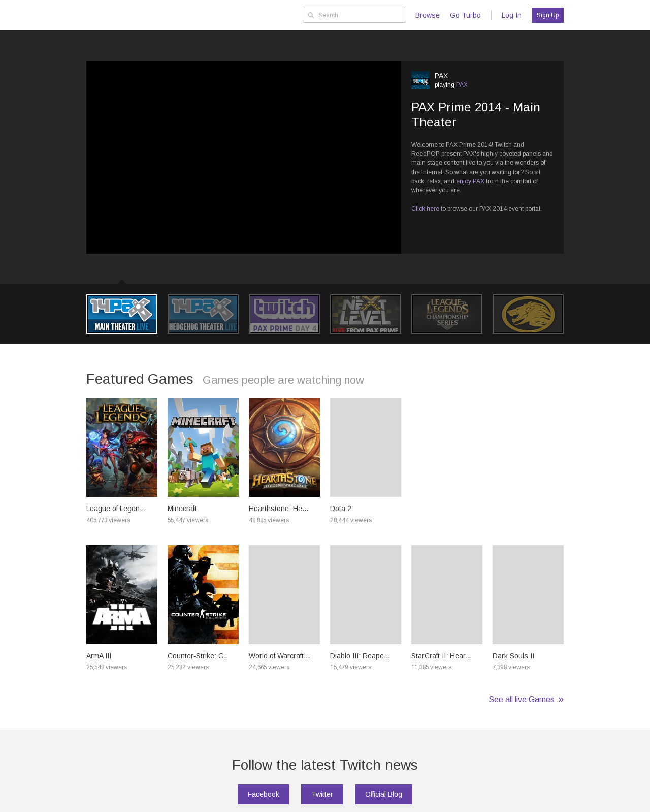Click the 'StarCraft II: Hear...' title text
Viewport: 650px width, 812px height.
pyautogui.click(x=441, y=656)
